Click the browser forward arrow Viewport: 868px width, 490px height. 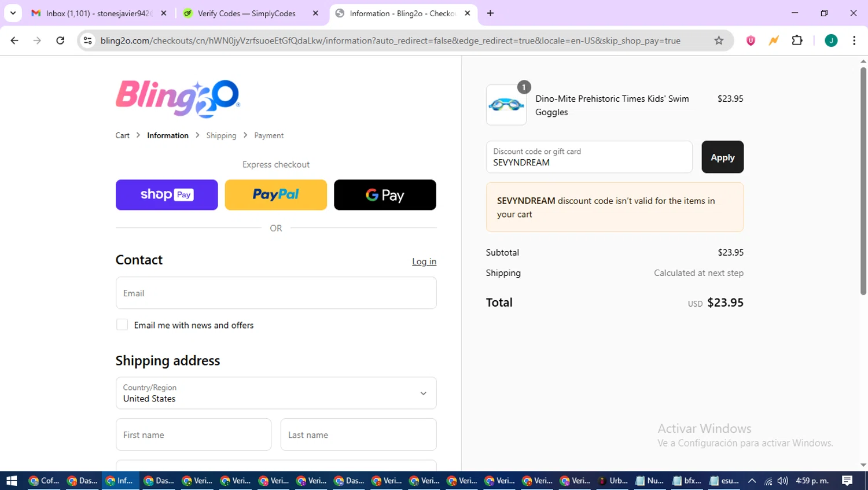click(37, 40)
